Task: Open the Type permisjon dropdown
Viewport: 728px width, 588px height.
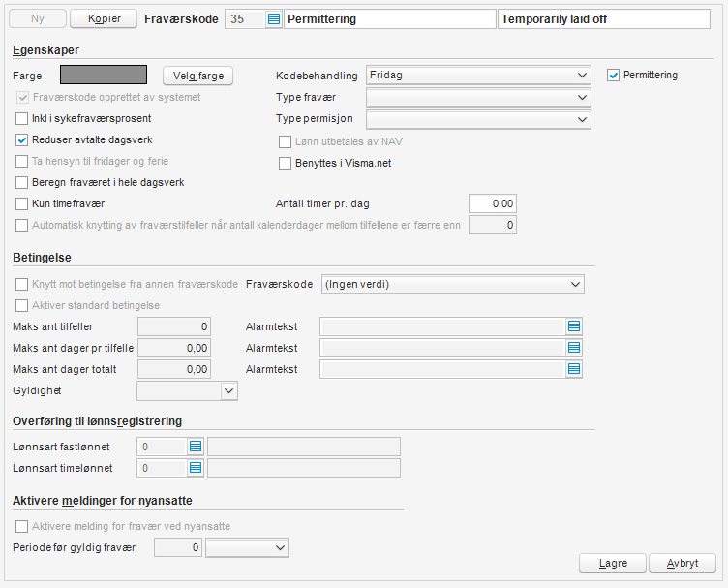Action: click(581, 119)
